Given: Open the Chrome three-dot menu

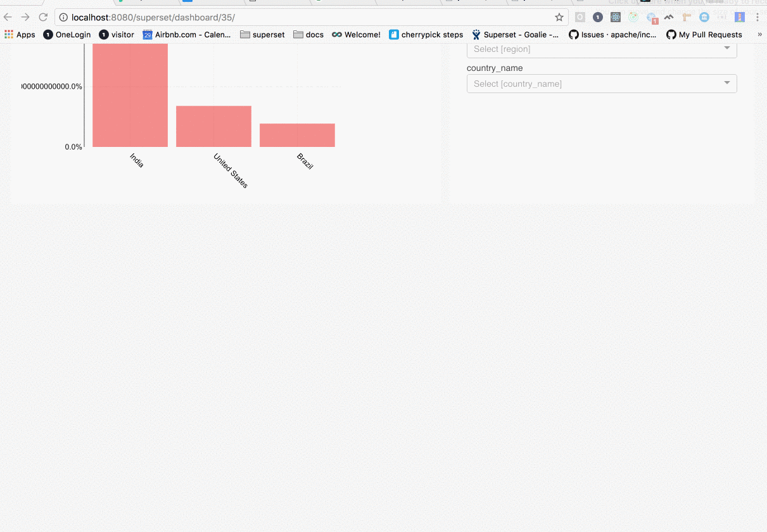Looking at the screenshot, I should tap(757, 17).
